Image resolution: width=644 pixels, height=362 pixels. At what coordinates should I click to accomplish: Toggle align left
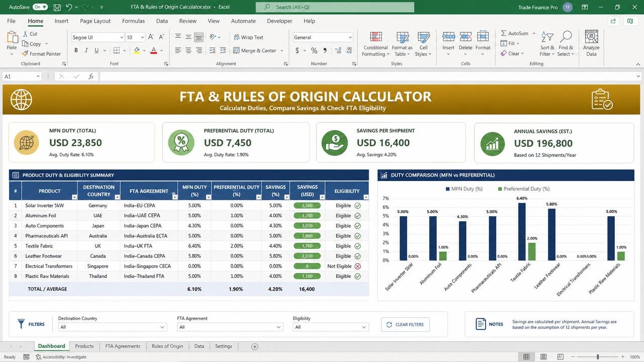178,50
